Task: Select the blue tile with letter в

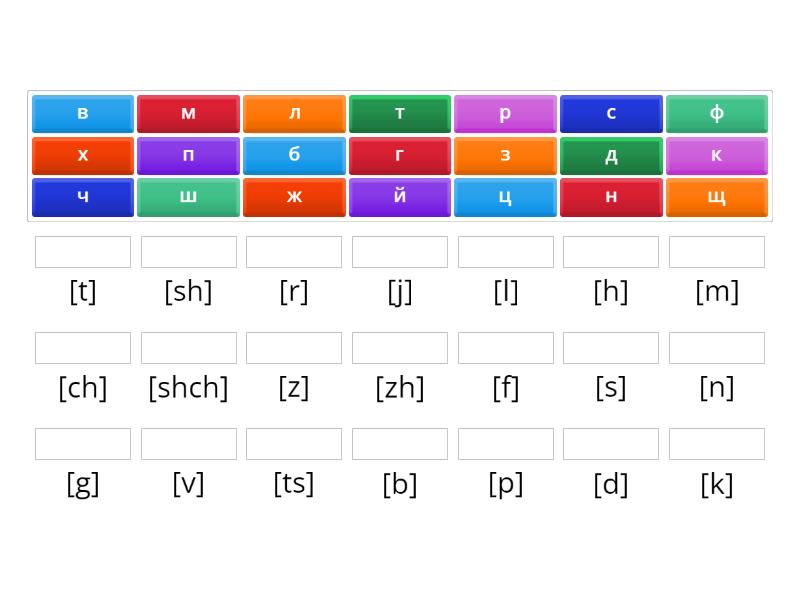Action: coord(83,113)
